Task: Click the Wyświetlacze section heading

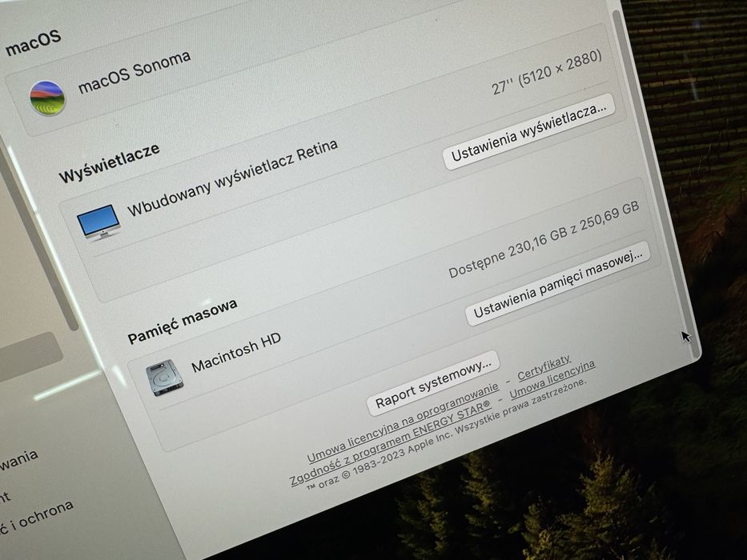Action: coord(109,162)
